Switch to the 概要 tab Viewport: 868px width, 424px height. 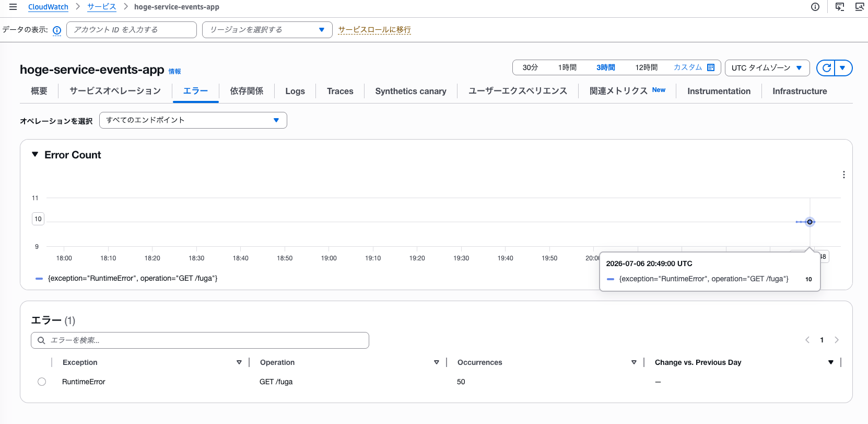pyautogui.click(x=39, y=91)
